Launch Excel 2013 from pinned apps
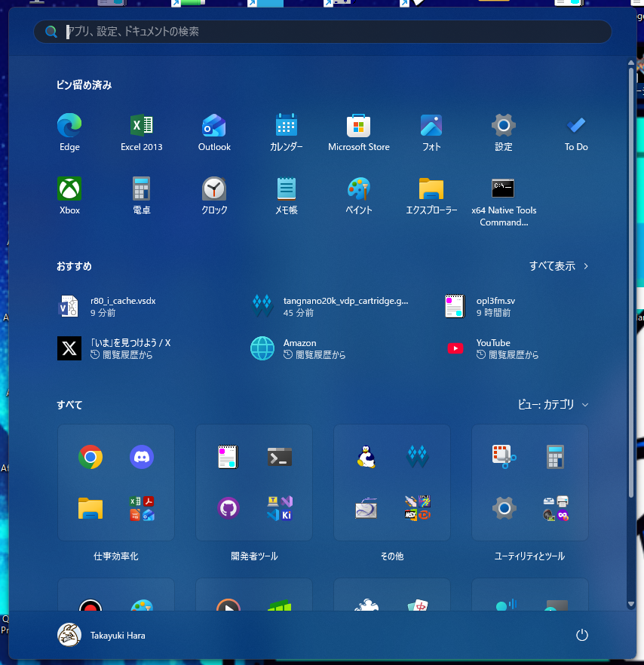Screen dimensions: 644x665 coord(141,133)
